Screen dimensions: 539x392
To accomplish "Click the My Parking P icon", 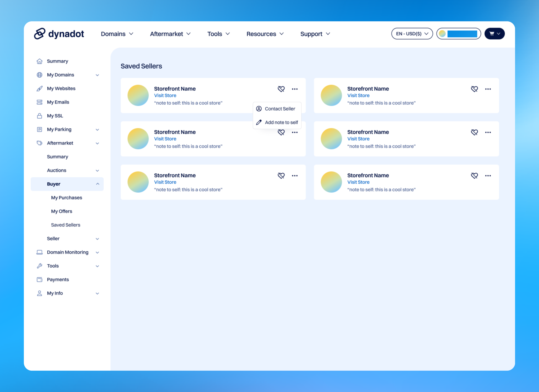I will (39, 130).
